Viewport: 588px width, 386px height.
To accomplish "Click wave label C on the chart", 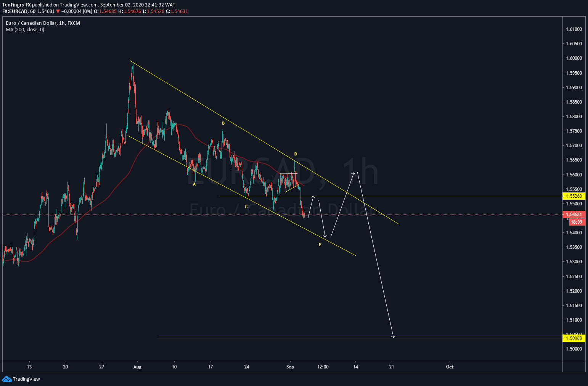I will (x=246, y=207).
